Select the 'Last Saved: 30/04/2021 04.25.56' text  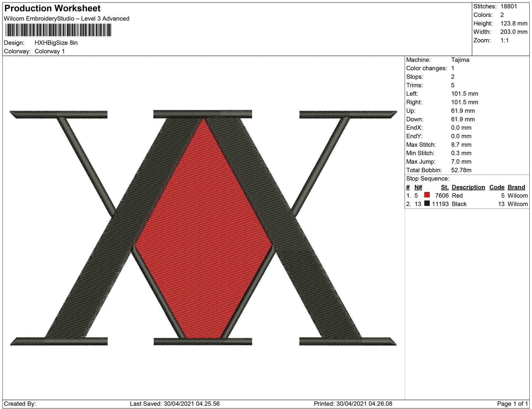pos(175,403)
